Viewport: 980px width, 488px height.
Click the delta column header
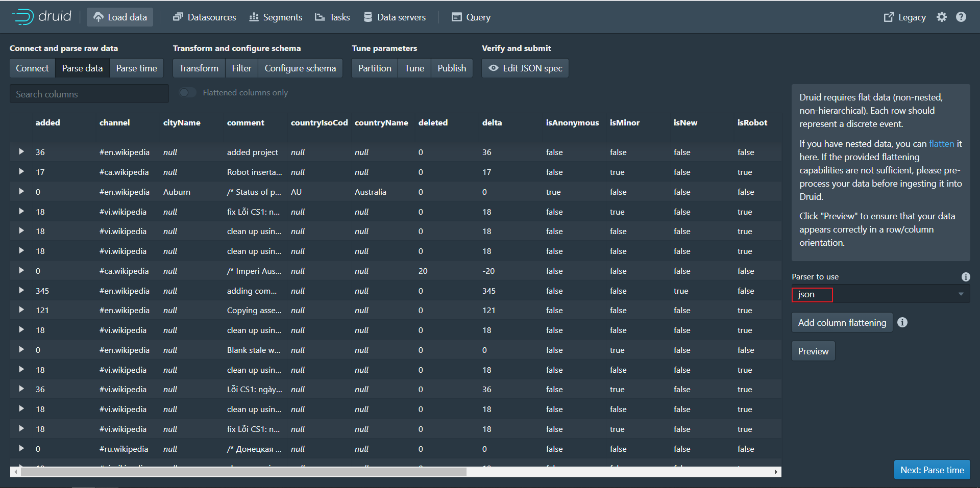click(x=492, y=122)
